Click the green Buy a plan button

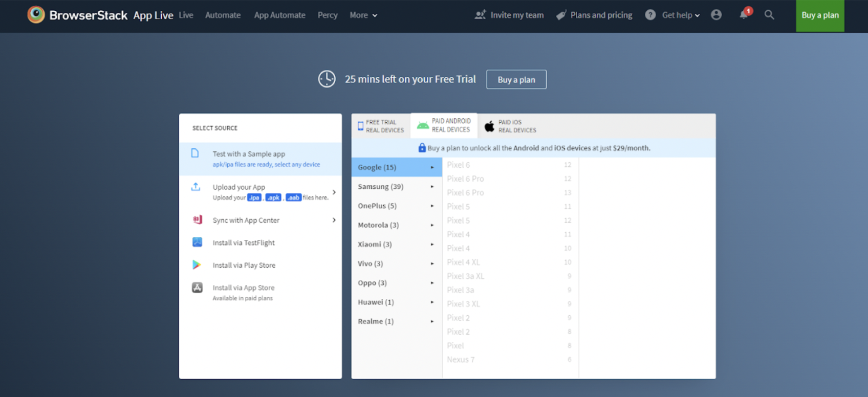(820, 15)
